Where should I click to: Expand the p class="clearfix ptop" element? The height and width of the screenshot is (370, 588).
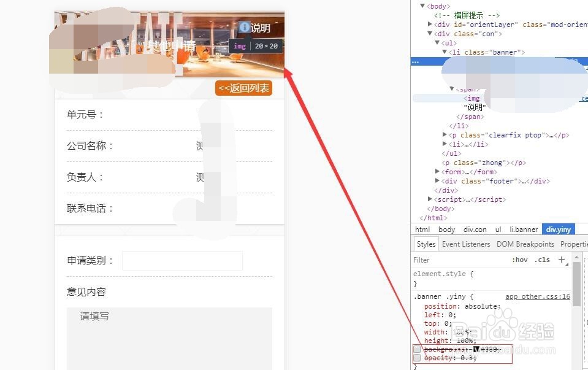[445, 135]
